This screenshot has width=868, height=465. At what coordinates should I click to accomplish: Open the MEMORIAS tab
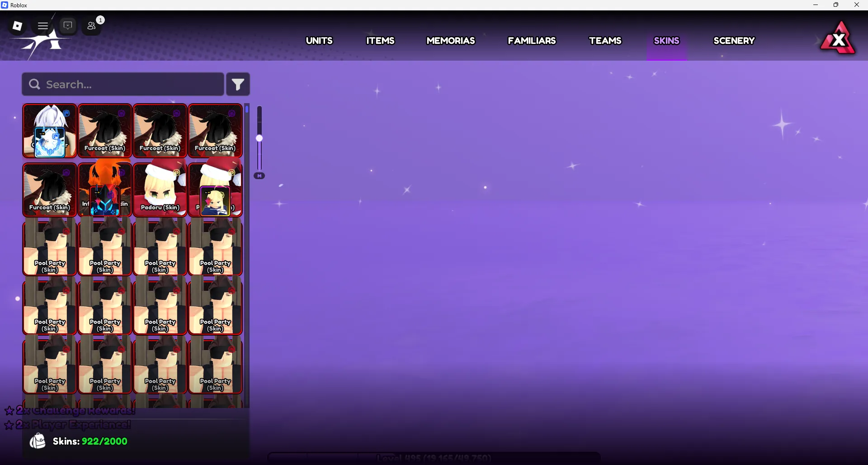451,41
